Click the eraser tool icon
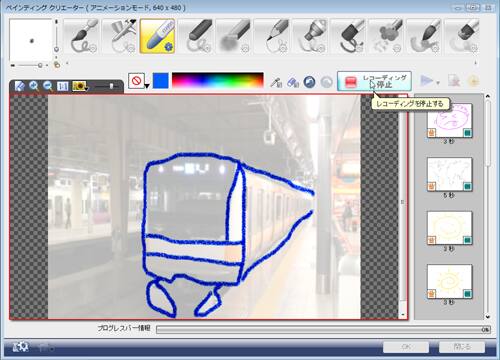The image size is (500, 360). pyautogui.click(x=293, y=82)
